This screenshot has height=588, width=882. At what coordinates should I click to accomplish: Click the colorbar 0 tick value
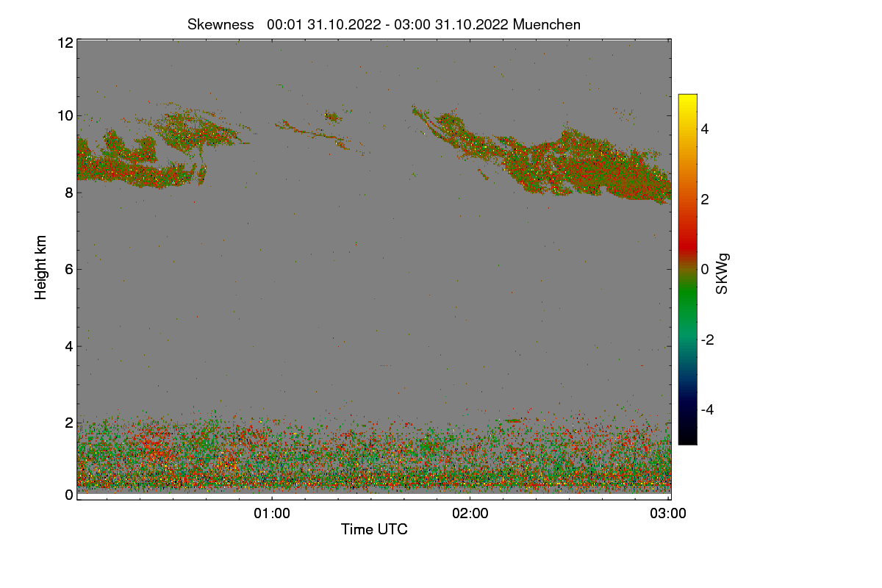706,269
